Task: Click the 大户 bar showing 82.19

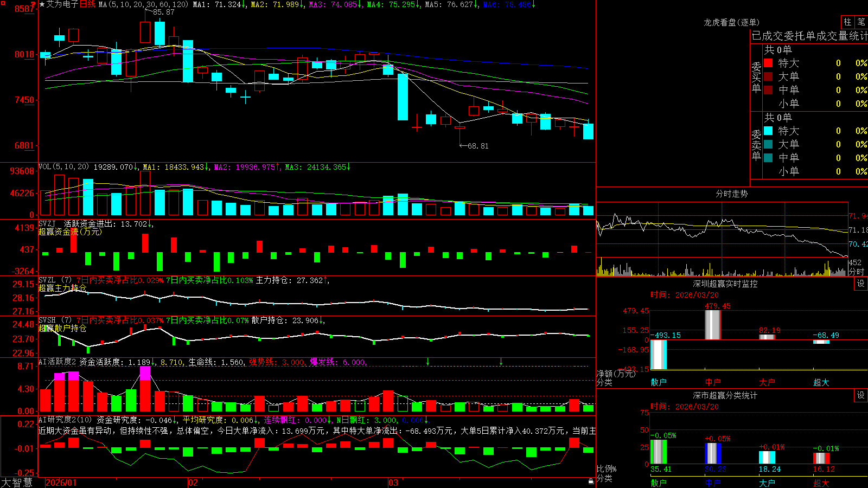Action: tap(767, 337)
